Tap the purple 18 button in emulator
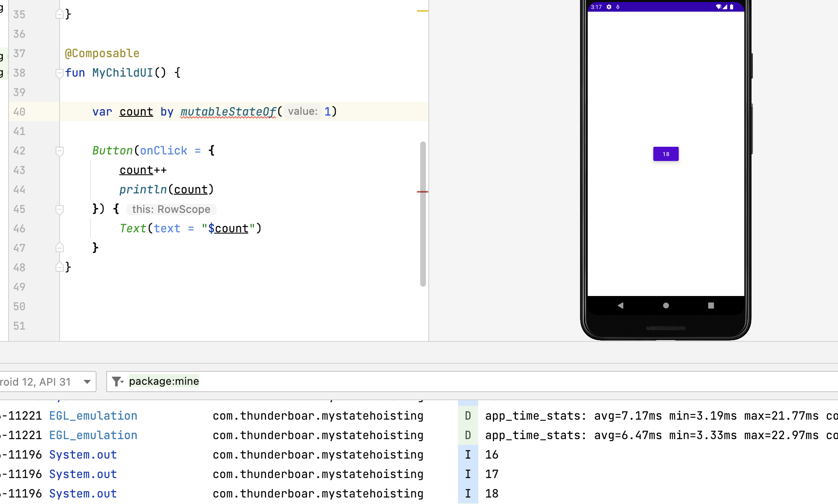Screen dimensions: 838x504 pos(666,154)
